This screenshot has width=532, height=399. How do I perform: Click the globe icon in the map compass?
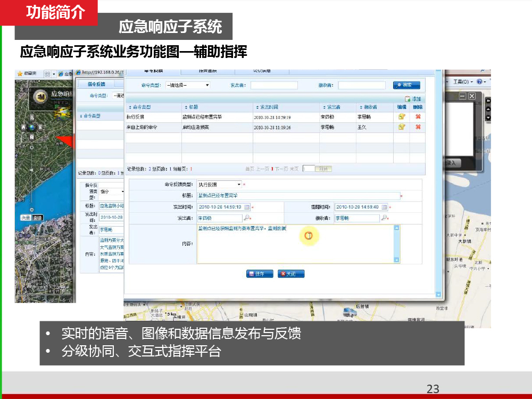[32, 128]
